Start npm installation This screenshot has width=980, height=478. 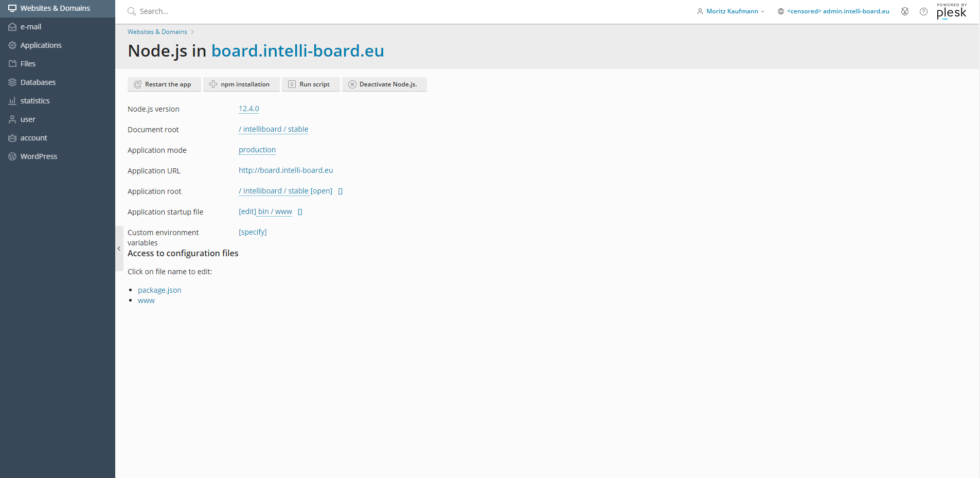[x=241, y=84]
